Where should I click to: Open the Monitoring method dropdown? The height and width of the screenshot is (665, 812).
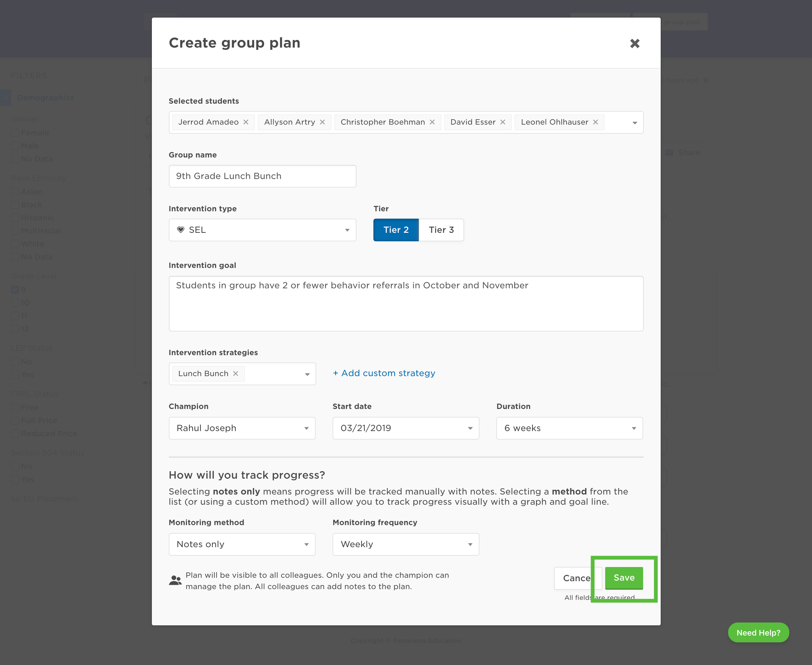click(242, 544)
